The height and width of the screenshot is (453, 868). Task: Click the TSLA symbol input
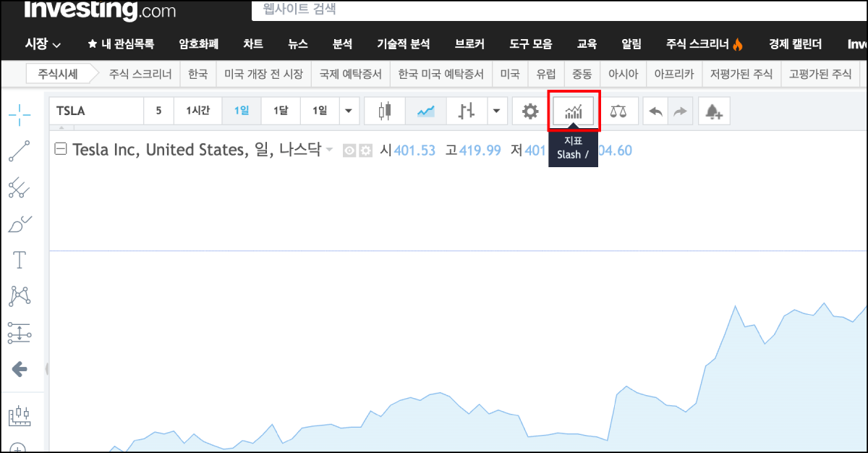96,111
